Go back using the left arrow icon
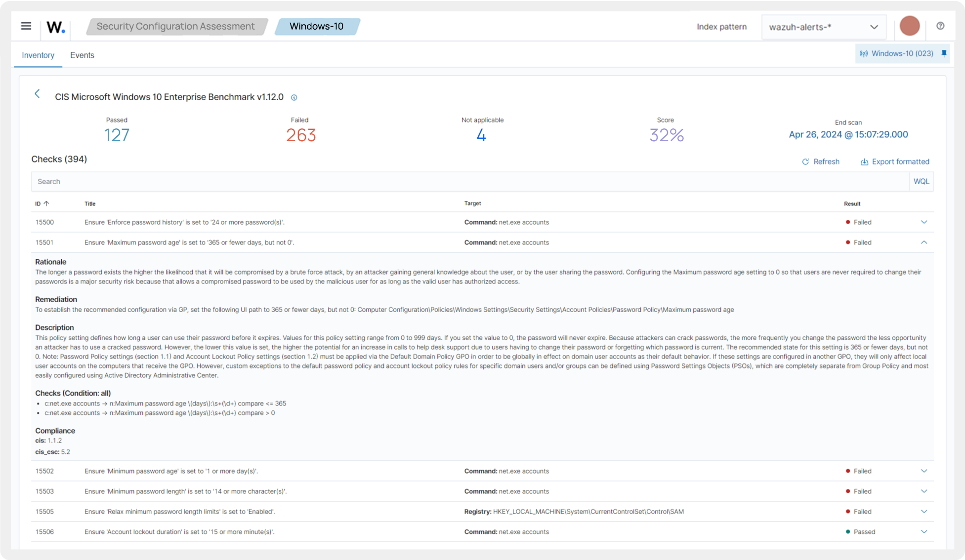Image resolution: width=965 pixels, height=560 pixels. (x=37, y=94)
